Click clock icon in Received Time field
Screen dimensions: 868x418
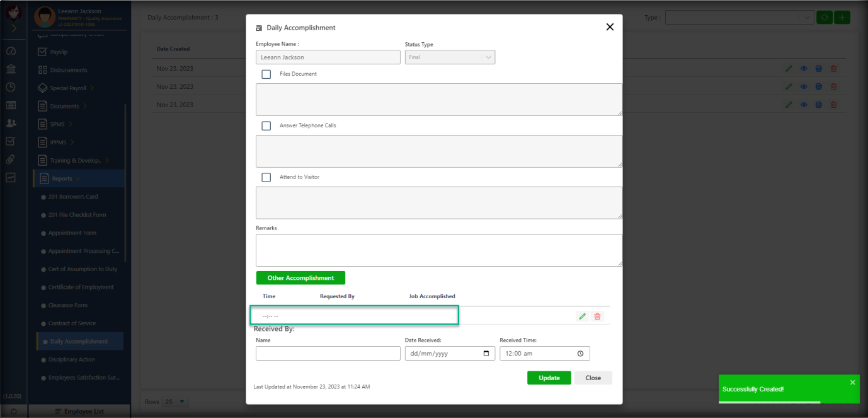click(x=580, y=354)
